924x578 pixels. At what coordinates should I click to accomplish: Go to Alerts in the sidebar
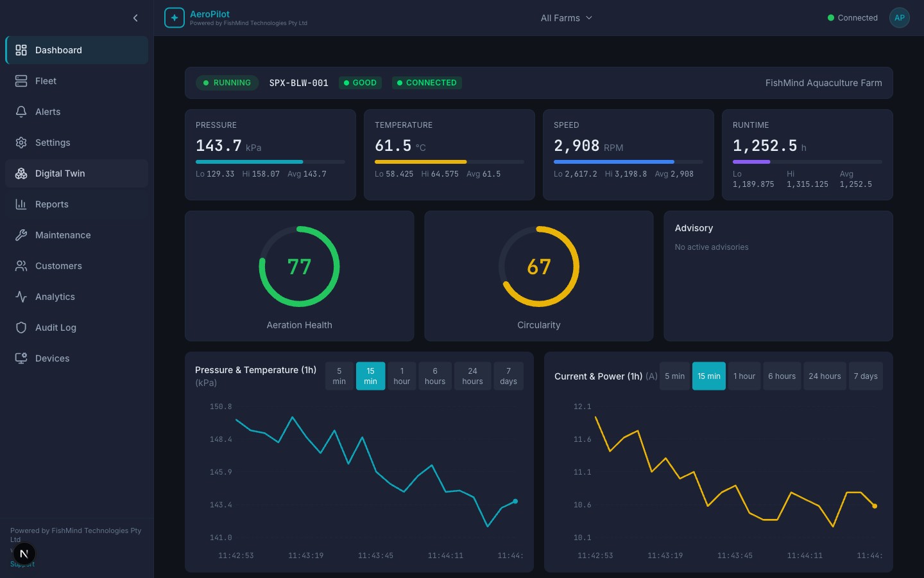click(x=76, y=112)
